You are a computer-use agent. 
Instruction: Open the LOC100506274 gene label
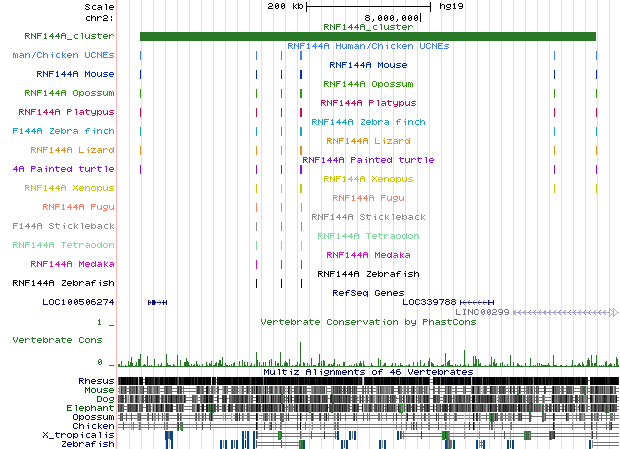(x=78, y=301)
